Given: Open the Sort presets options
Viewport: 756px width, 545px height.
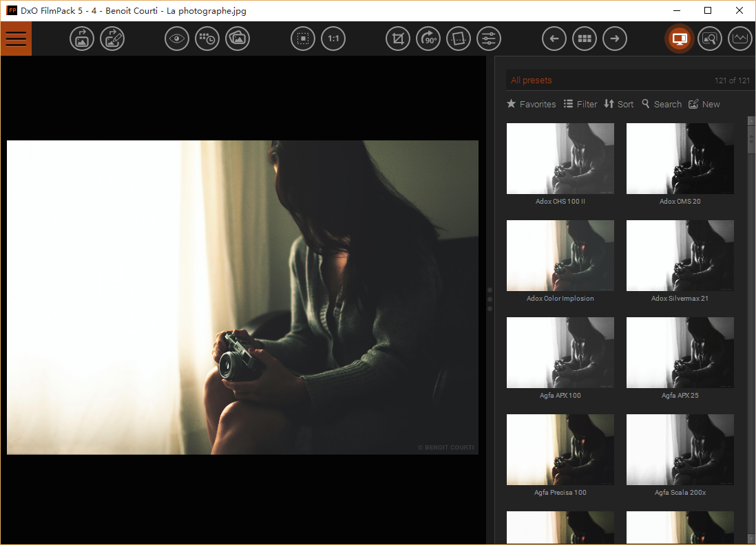Looking at the screenshot, I should coord(618,104).
